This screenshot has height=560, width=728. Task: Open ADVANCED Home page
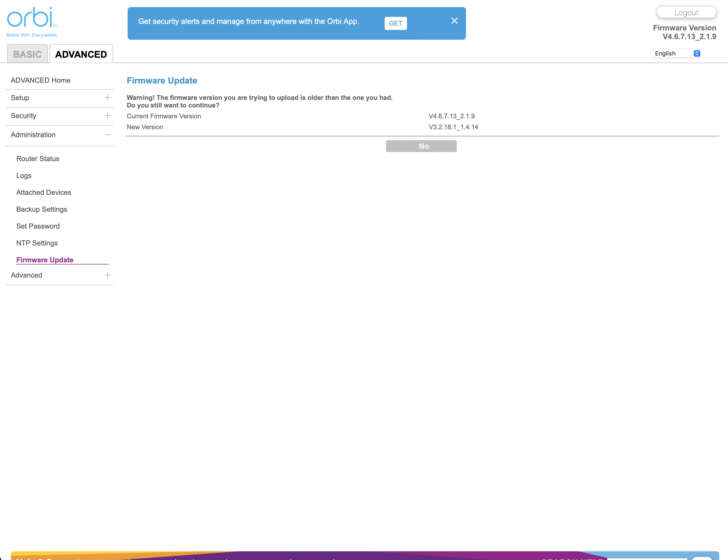click(41, 80)
